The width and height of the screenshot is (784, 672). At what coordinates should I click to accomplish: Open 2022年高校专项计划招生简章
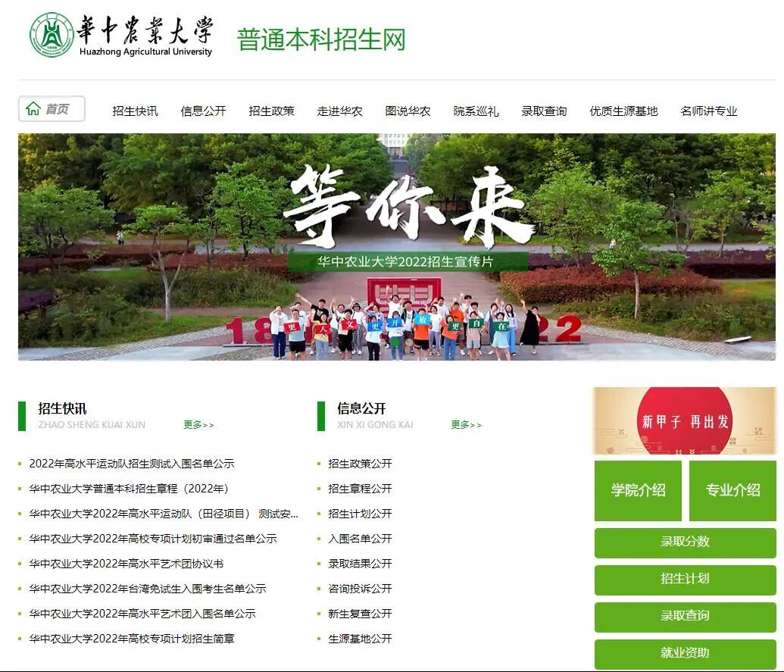coord(132,639)
